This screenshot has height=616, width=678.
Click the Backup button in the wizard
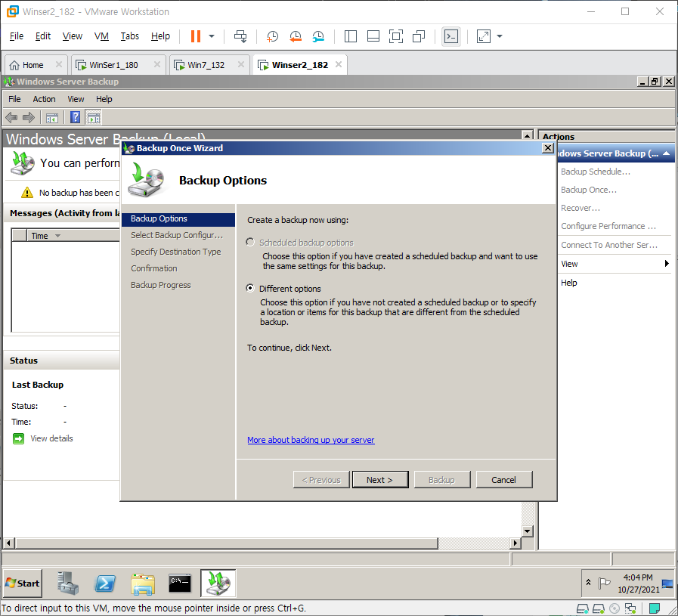point(442,479)
